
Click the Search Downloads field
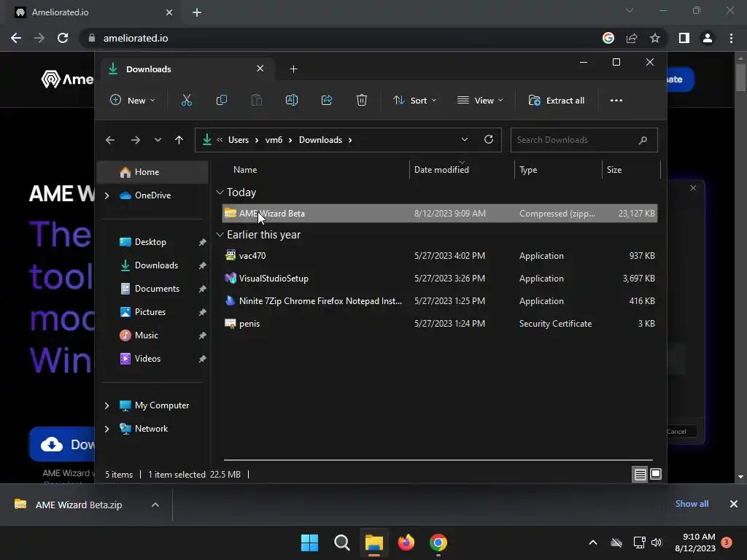tap(584, 140)
